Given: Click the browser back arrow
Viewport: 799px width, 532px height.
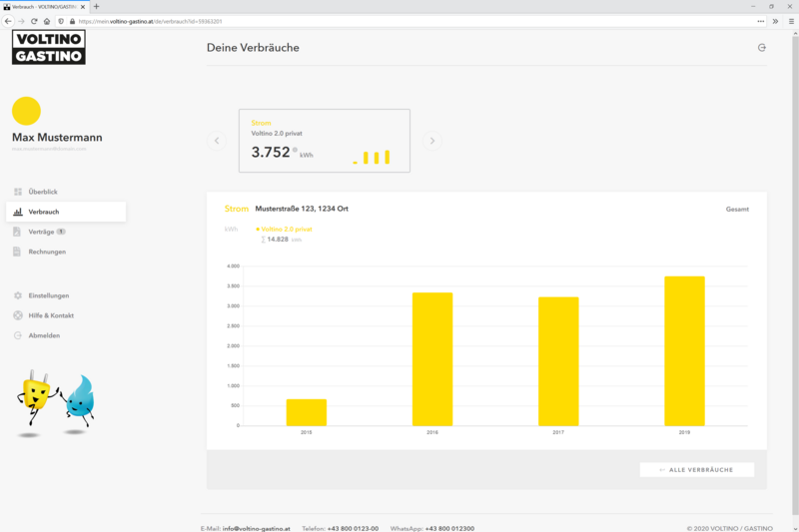Looking at the screenshot, I should (8, 21).
